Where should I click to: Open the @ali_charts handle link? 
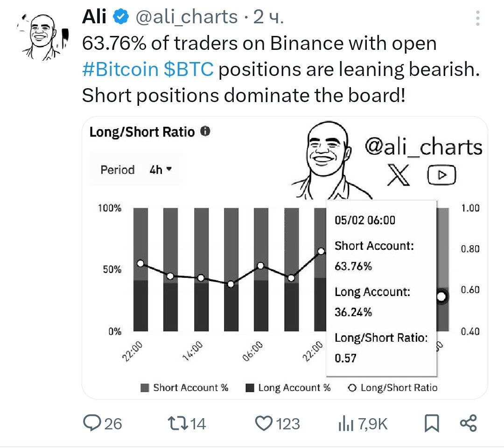pos(186,17)
